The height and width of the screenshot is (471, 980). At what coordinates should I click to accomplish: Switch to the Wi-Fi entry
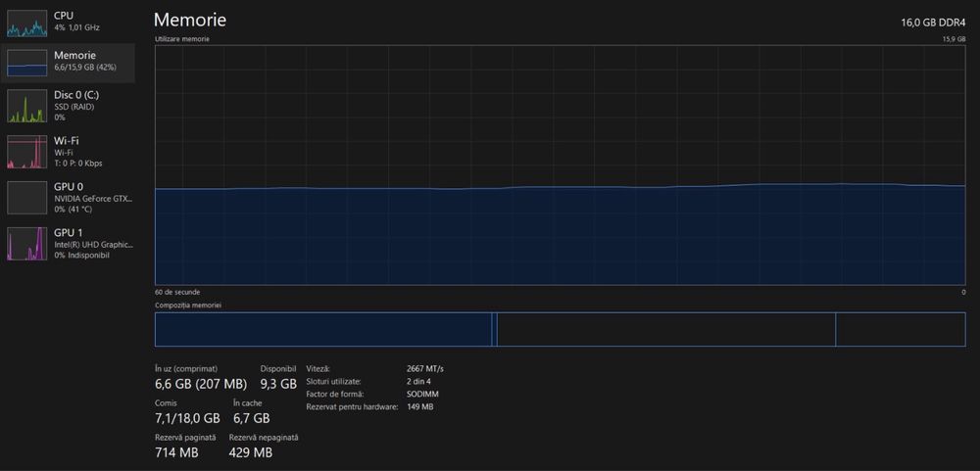(x=68, y=152)
